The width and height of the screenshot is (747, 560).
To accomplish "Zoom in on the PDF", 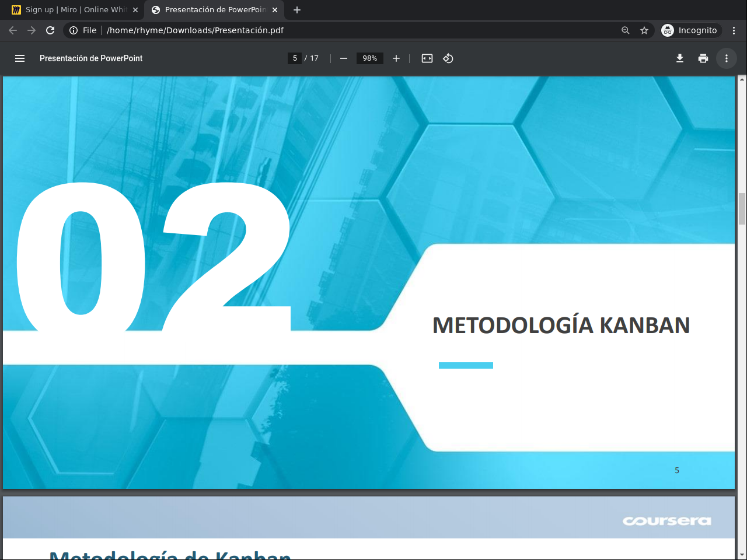I will 396,58.
